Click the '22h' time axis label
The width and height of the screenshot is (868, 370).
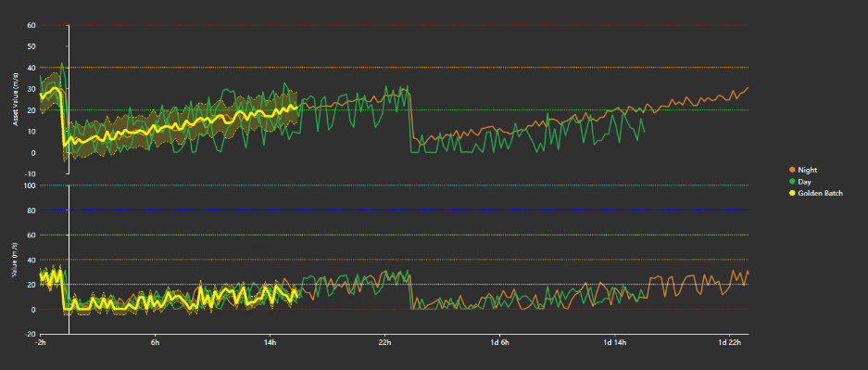[x=384, y=343]
